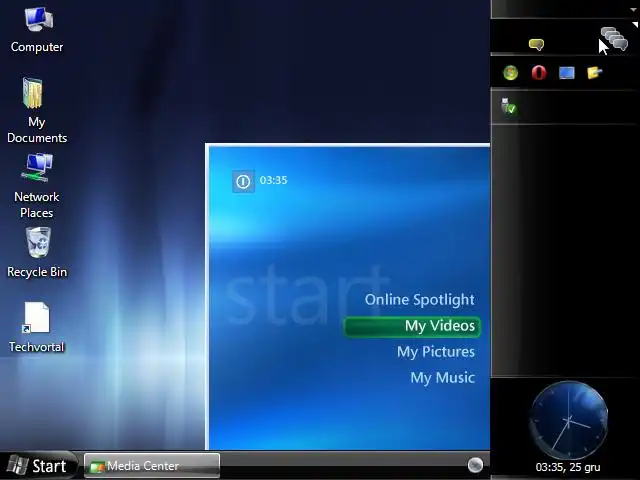The image size is (640, 480).
Task: Click the yellow speech bubble sidebar icon
Action: [x=536, y=44]
